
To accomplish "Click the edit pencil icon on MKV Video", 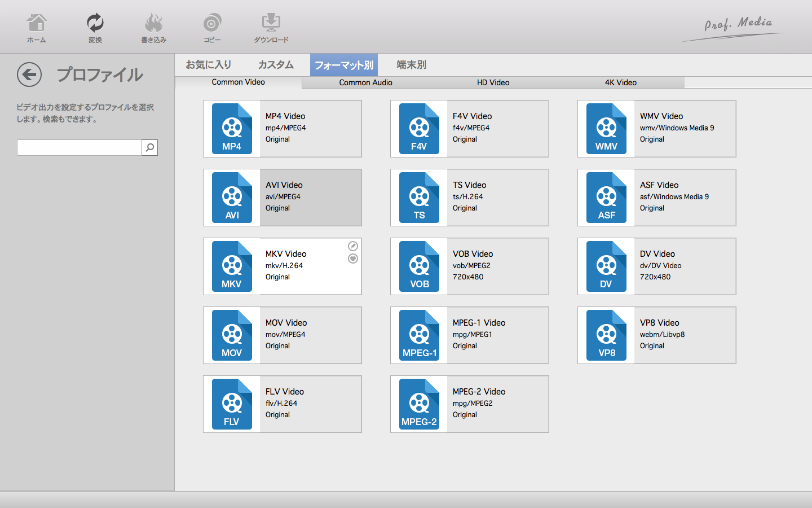I will [x=353, y=246].
